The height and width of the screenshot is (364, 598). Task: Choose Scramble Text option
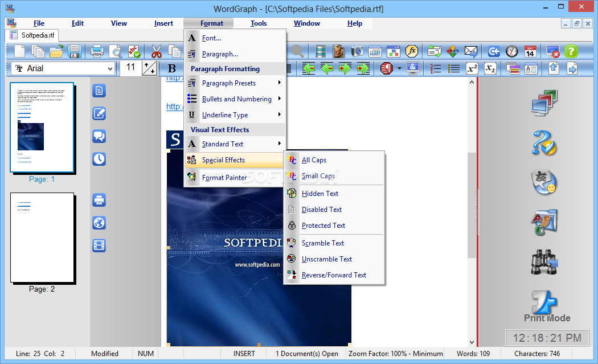(x=334, y=243)
